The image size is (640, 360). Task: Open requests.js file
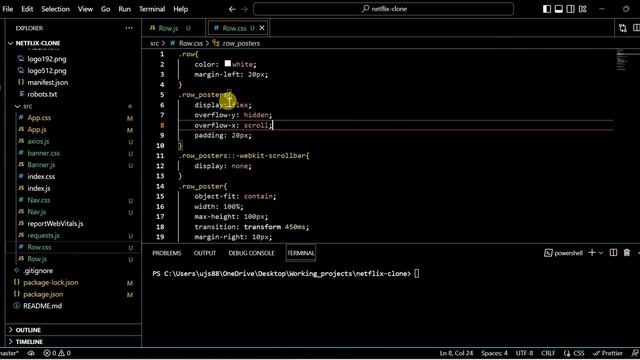pos(43,236)
